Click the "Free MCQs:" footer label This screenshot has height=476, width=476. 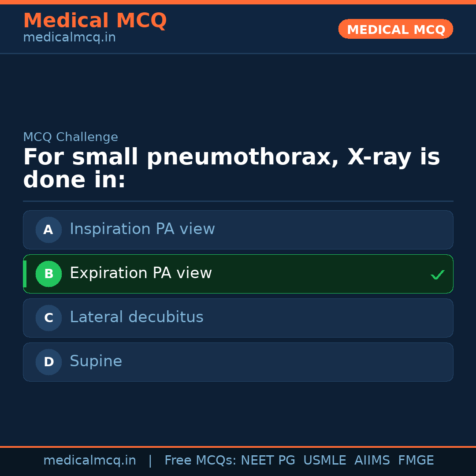(201, 461)
